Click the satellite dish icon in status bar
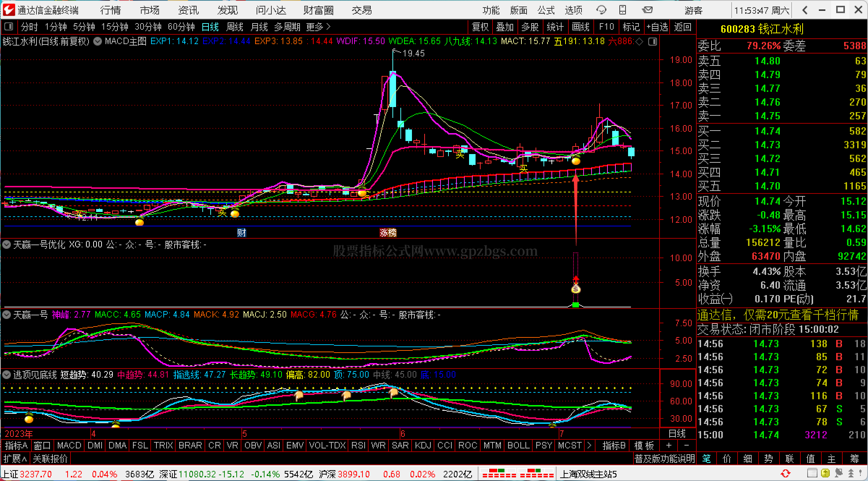 (x=838, y=473)
